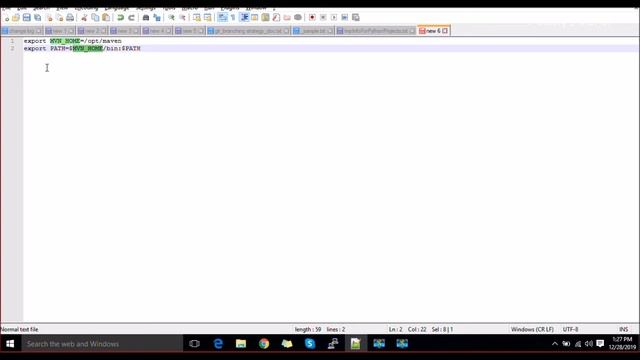Show the Function List panel
Viewport: 640px width, 360px height.
(x=276, y=18)
